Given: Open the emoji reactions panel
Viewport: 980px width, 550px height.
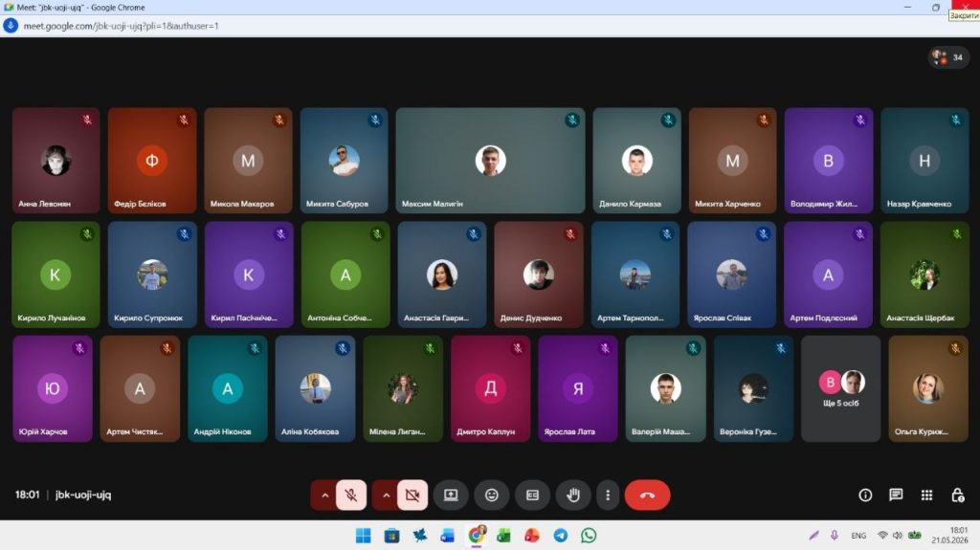Looking at the screenshot, I should click(x=492, y=495).
